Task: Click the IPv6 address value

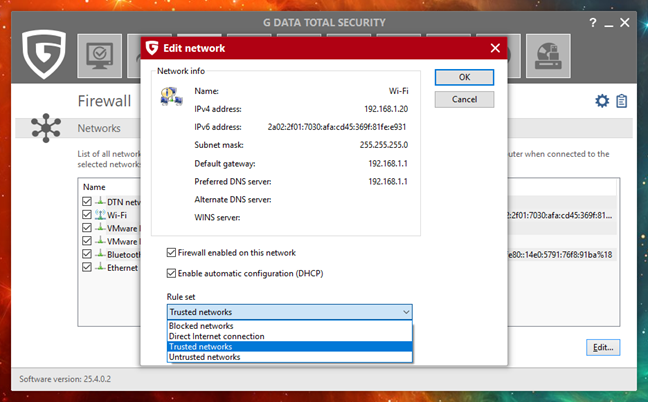Action: click(x=337, y=127)
